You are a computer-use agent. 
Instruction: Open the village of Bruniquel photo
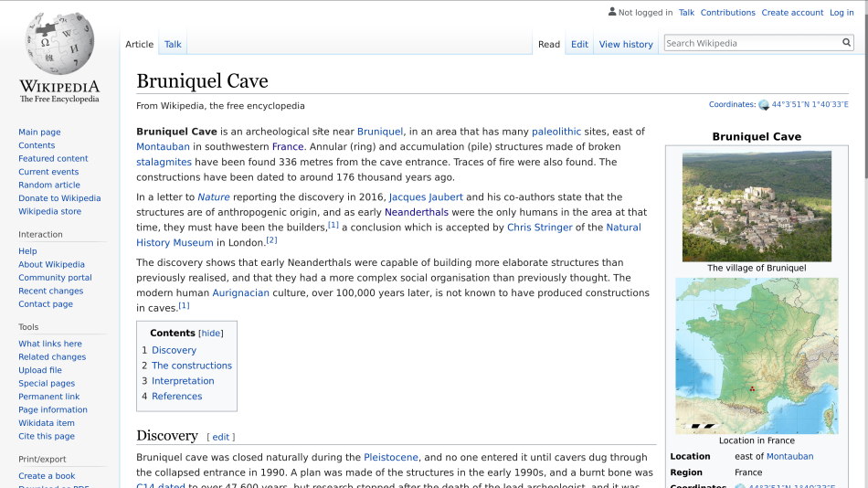[x=757, y=207]
